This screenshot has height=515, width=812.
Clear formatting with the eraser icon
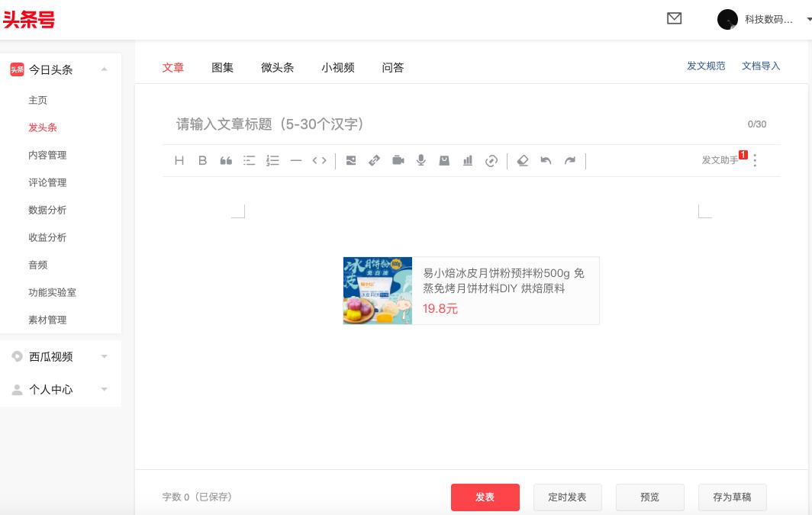[523, 160]
